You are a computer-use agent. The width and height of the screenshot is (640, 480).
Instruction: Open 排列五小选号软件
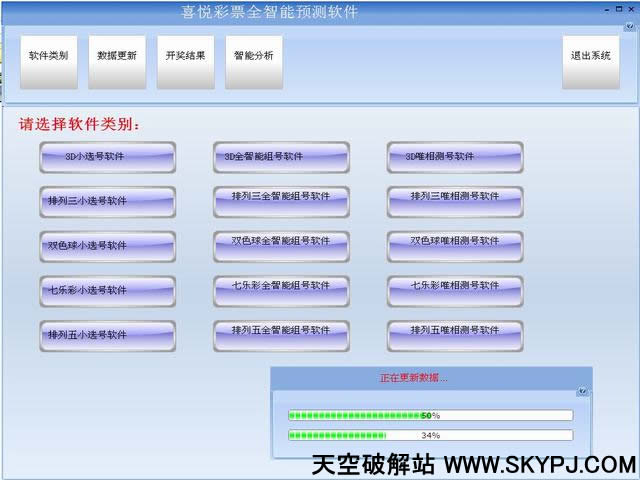(x=107, y=335)
